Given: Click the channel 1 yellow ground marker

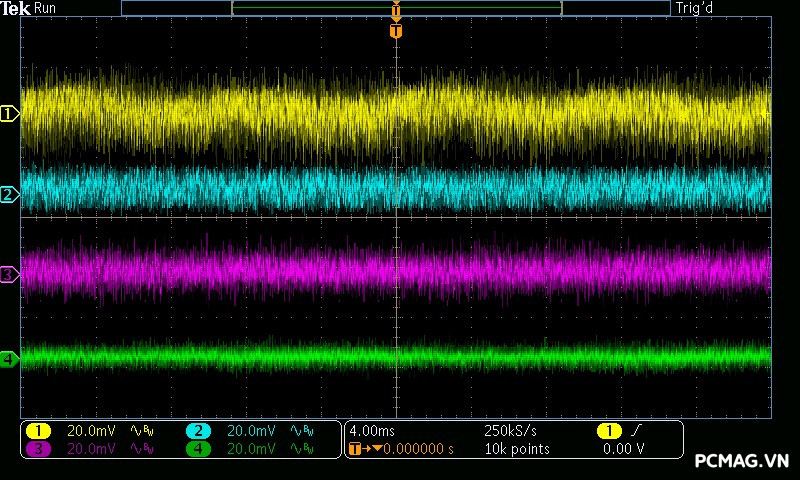Looking at the screenshot, I should click(x=9, y=114).
